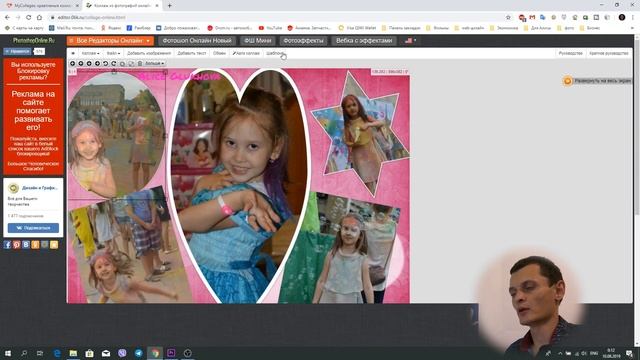Click 'Обмен' in editor menu
This screenshot has height=360, width=640.
[219, 53]
